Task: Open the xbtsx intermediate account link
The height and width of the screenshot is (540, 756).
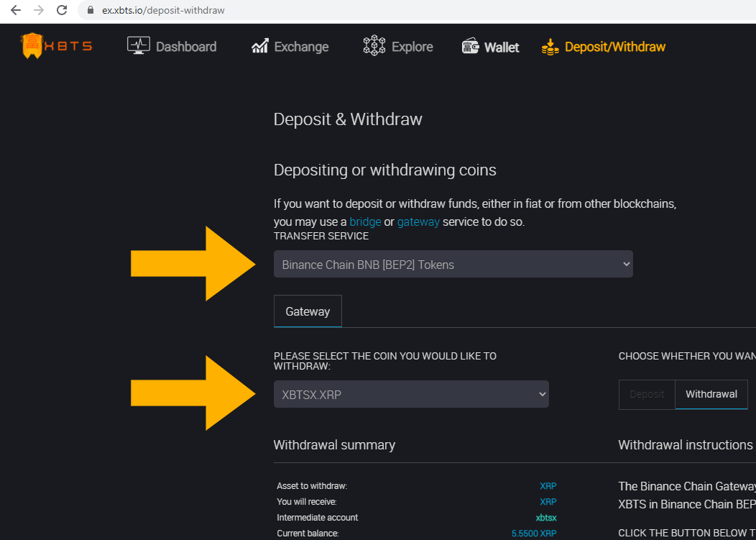Action: pyautogui.click(x=546, y=518)
